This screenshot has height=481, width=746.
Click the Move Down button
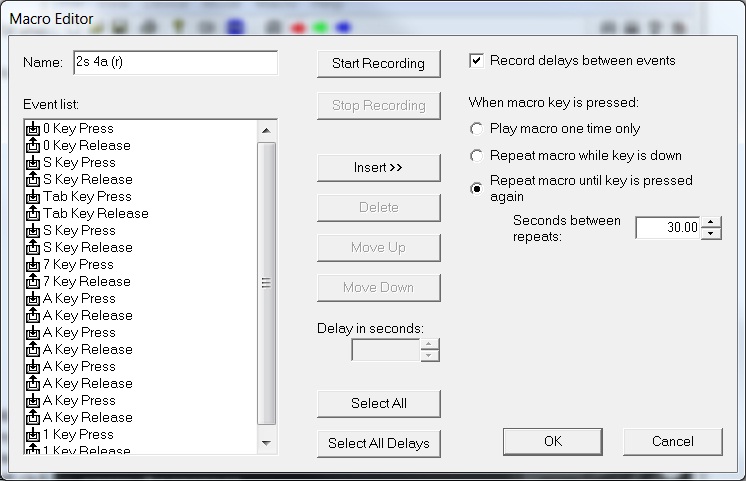click(x=379, y=288)
